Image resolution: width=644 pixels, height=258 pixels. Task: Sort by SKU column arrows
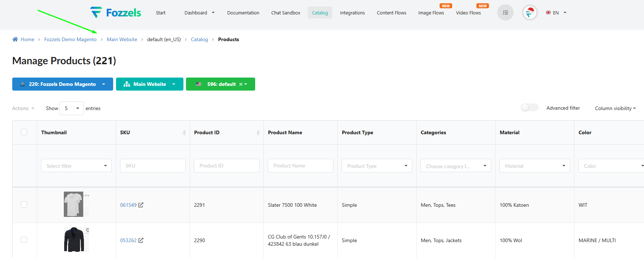coord(184,133)
